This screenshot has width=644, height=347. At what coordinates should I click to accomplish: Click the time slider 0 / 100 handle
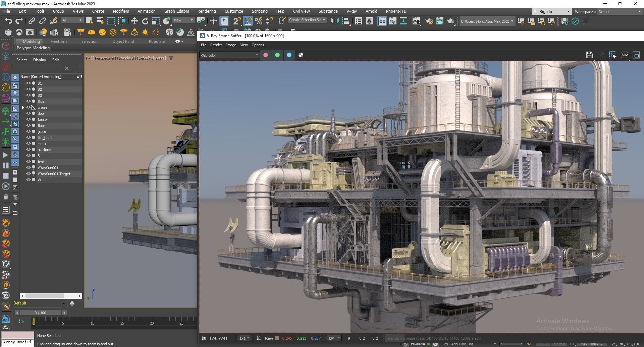[x=40, y=313]
